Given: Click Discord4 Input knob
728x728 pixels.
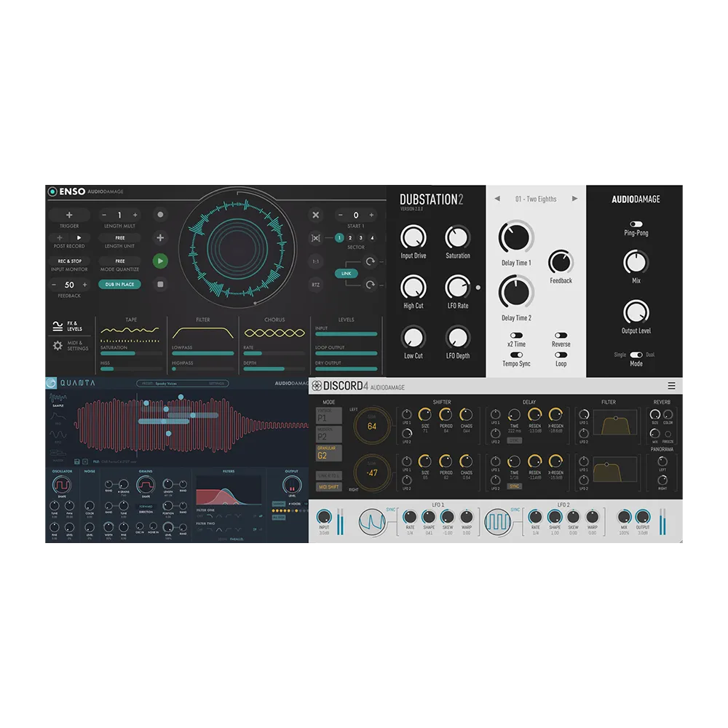Looking at the screenshot, I should pyautogui.click(x=324, y=516).
